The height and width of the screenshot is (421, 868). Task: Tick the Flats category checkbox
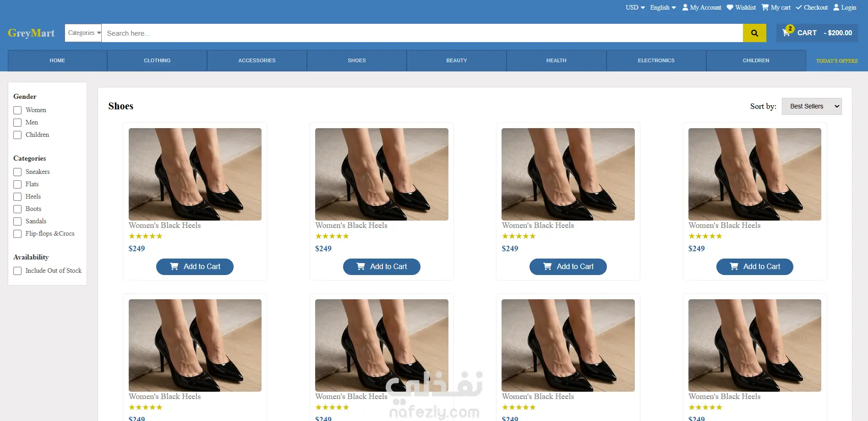(x=17, y=184)
